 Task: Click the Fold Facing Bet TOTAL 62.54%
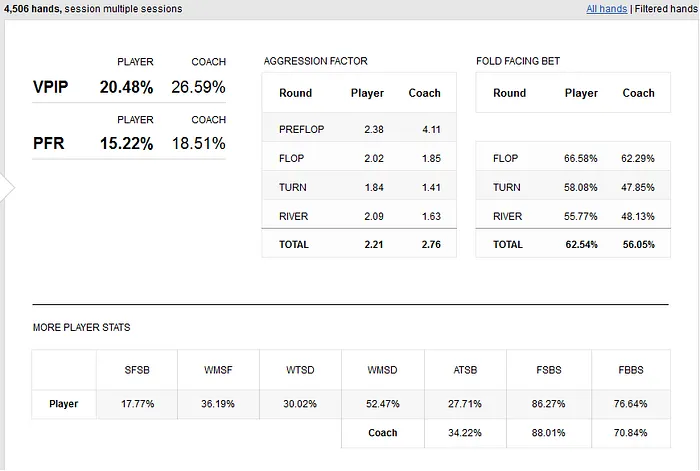581,245
